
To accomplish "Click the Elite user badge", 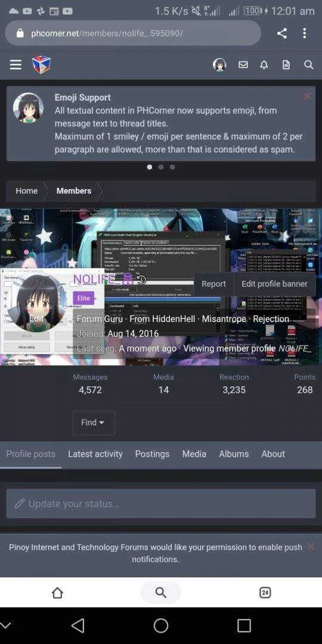I will click(83, 298).
